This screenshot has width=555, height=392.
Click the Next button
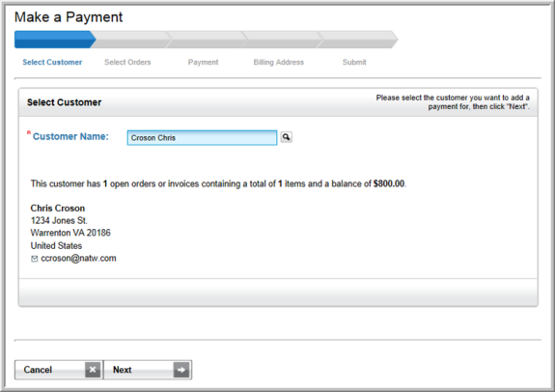[148, 370]
